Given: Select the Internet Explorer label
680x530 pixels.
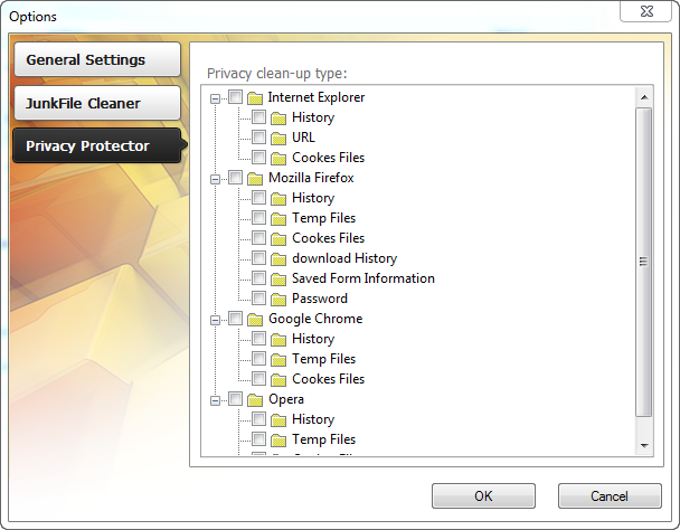Looking at the screenshot, I should (316, 97).
